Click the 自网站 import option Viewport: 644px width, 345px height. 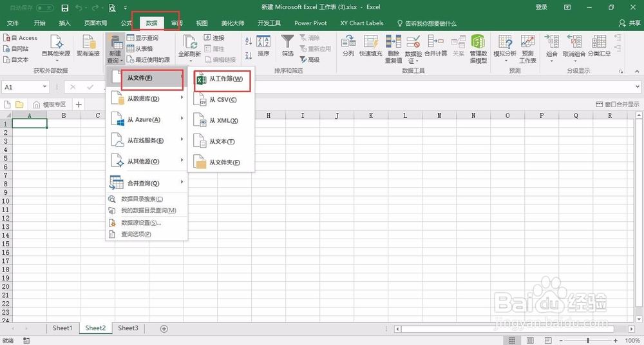click(16, 48)
